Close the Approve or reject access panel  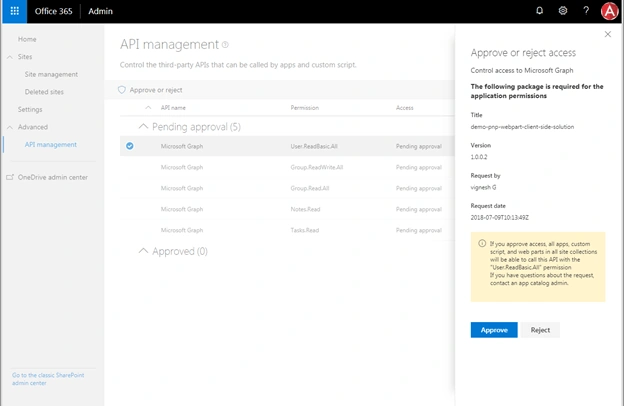tap(608, 34)
